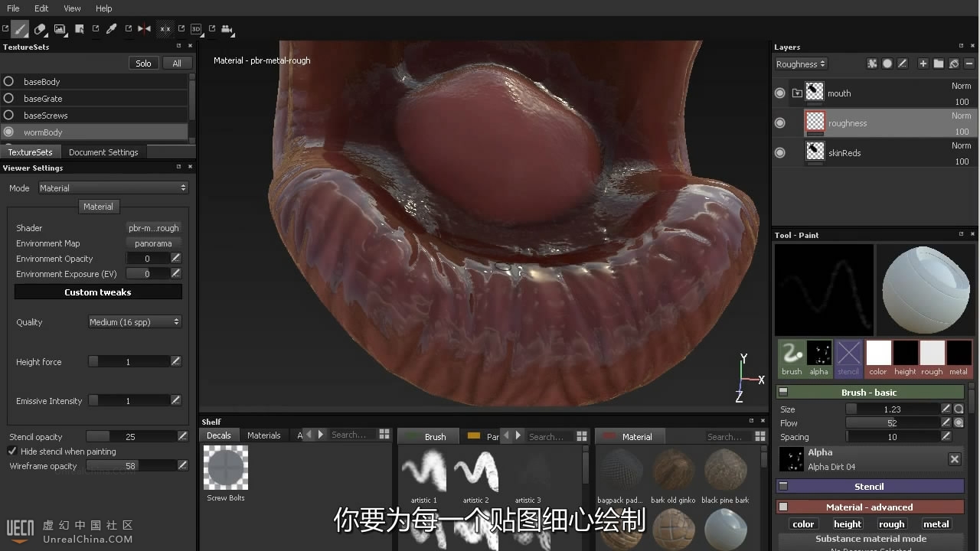Open the View menu
The width and height of the screenshot is (980, 551).
click(x=72, y=8)
